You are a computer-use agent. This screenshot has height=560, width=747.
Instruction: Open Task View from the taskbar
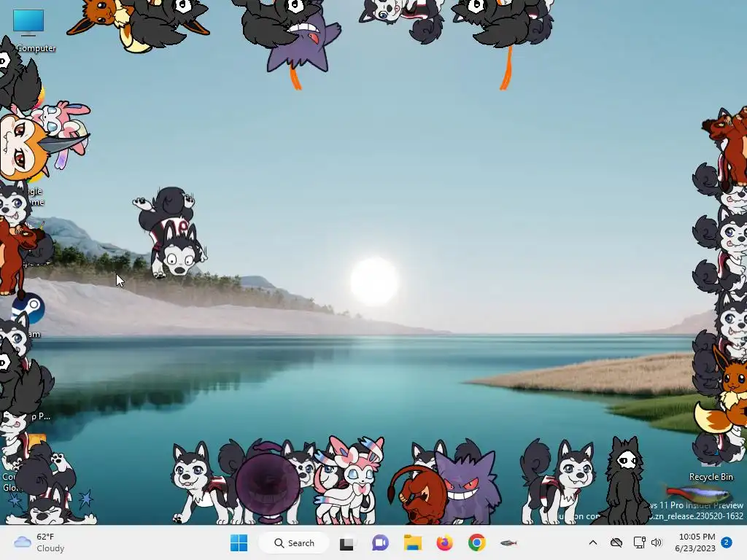point(347,542)
